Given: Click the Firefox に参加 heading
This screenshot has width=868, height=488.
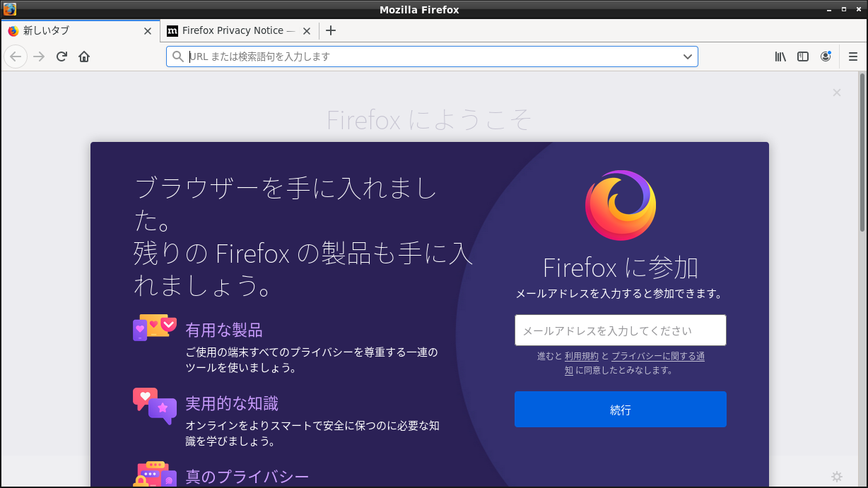Looking at the screenshot, I should pos(621,268).
